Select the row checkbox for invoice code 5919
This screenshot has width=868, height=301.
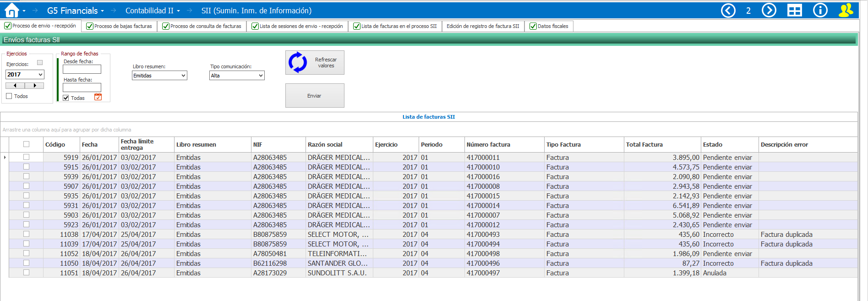[x=26, y=157]
